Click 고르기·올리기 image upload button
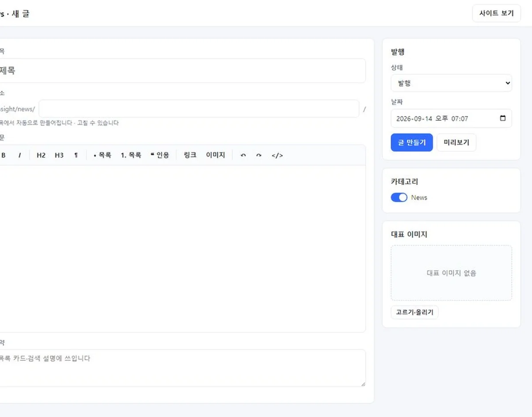Viewport: 532px width, 417px height. [x=415, y=312]
